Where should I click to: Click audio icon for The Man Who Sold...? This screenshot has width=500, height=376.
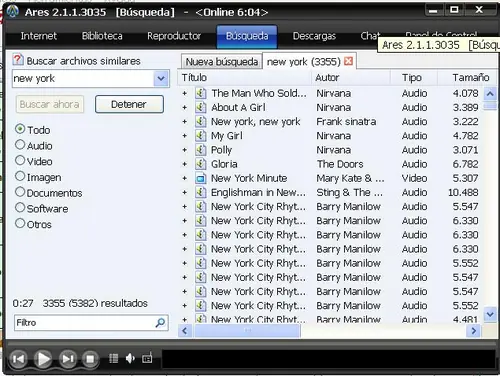click(x=201, y=93)
